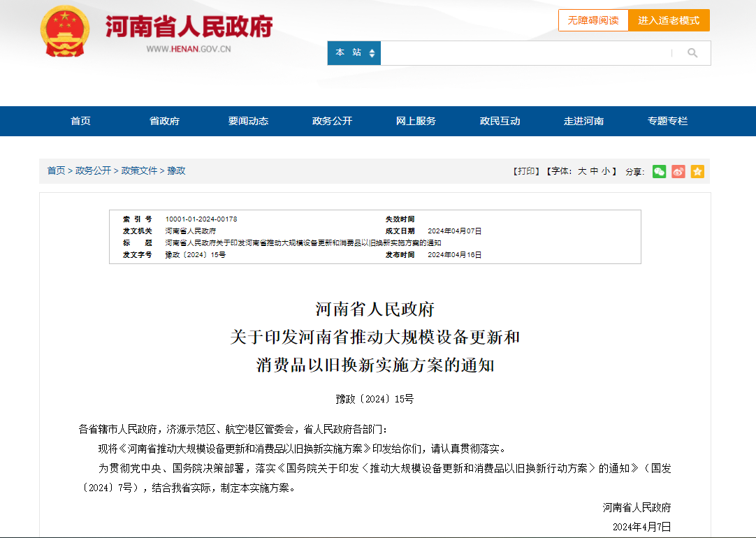Go to 政务公开 in the nav bar
Image resolution: width=756 pixels, height=538 pixels.
pyautogui.click(x=332, y=121)
